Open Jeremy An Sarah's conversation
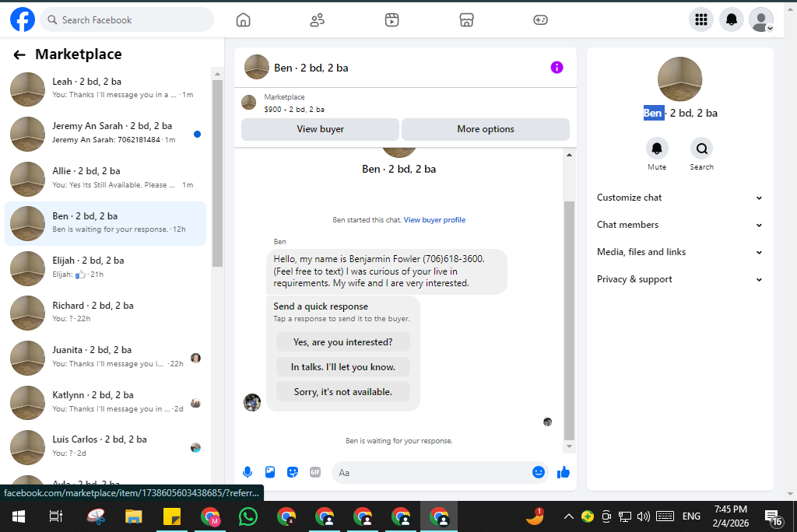 click(106, 134)
